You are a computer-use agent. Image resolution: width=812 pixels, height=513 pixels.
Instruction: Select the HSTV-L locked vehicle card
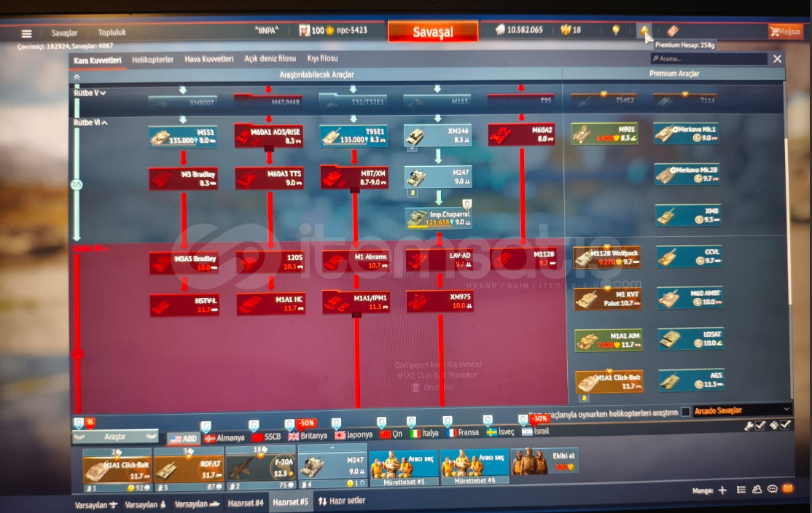[x=184, y=305]
